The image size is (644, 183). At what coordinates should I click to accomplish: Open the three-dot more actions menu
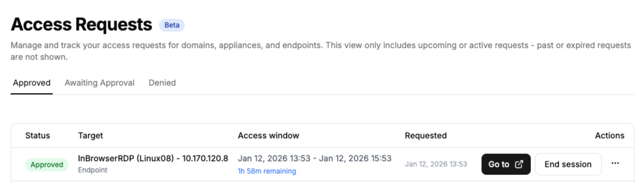tap(615, 164)
